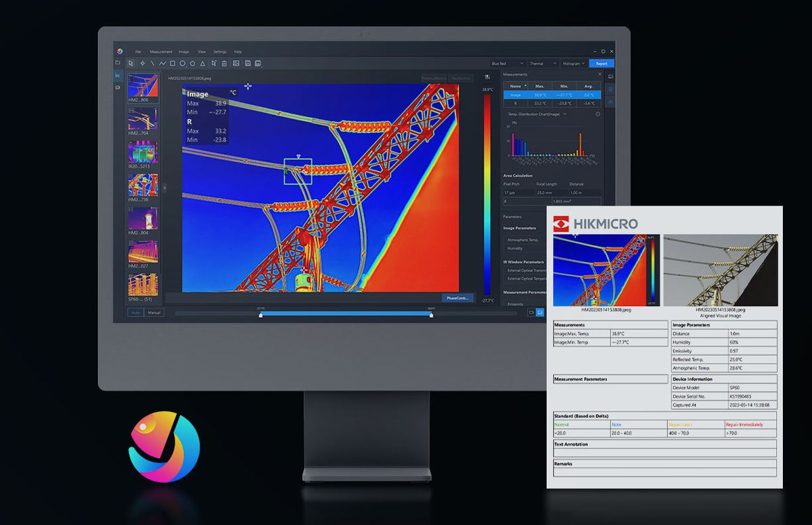Pick the circle measurement tool

click(183, 64)
